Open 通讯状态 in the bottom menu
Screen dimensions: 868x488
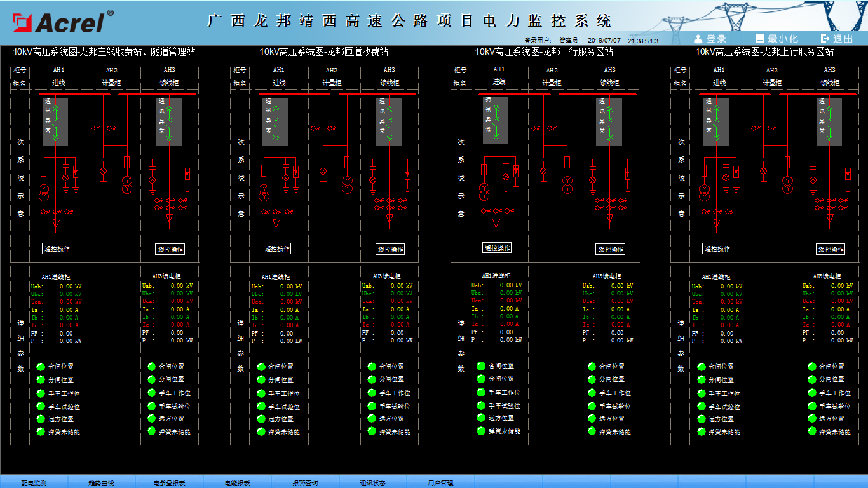tap(373, 483)
